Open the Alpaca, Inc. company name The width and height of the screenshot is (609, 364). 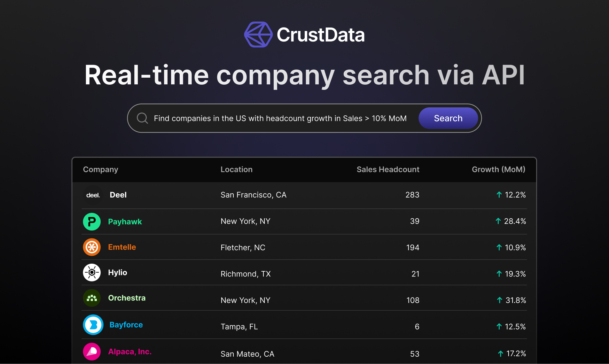tap(130, 352)
